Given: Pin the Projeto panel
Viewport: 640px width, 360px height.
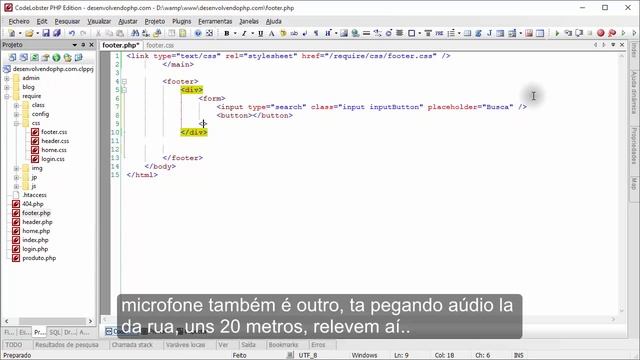Looking at the screenshot, I should (x=83, y=44).
